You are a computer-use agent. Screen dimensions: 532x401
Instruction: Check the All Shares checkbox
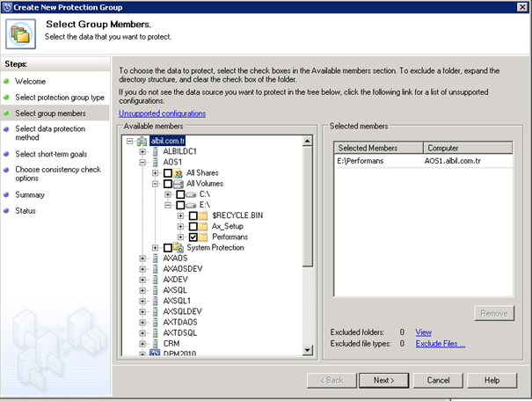168,173
